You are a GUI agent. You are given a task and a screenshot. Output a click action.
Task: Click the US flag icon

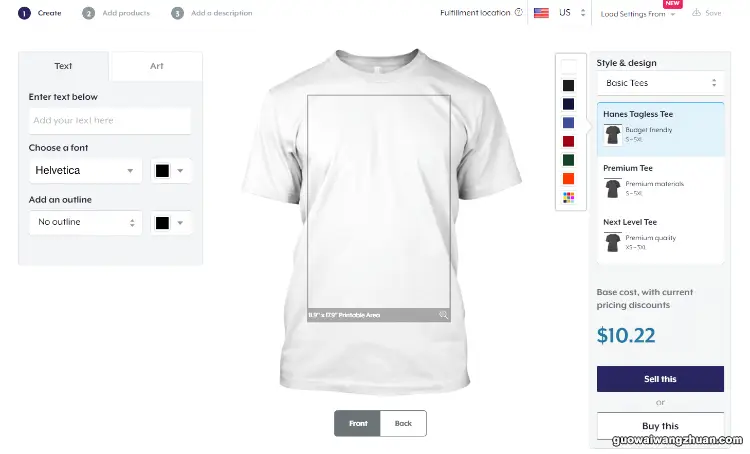(541, 13)
